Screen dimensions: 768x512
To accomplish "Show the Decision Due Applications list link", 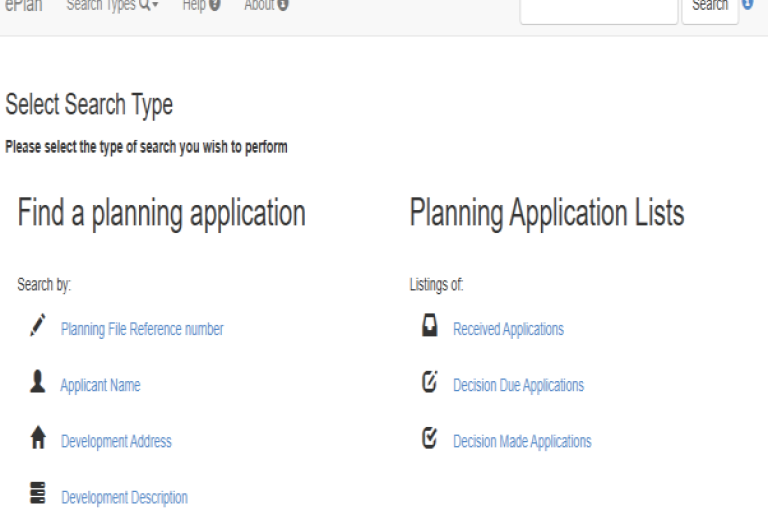I will [x=518, y=385].
